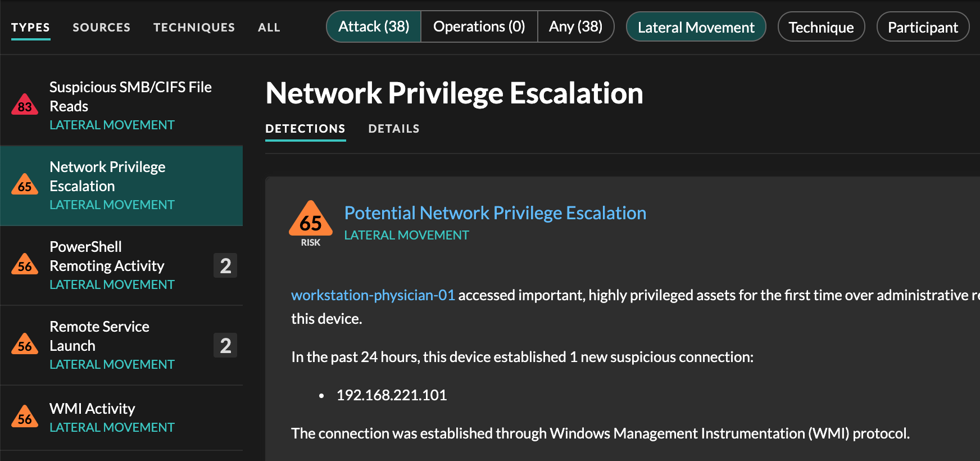Click workstation-physician-01 device link

[x=373, y=295]
